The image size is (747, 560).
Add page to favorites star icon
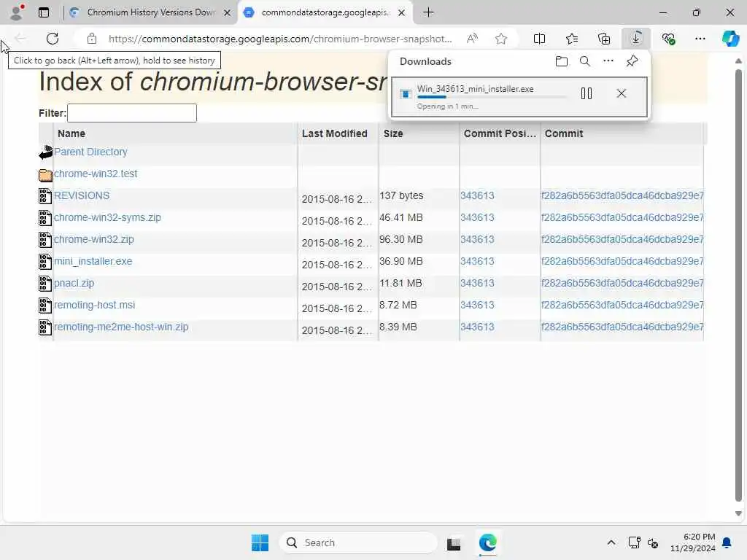500,39
